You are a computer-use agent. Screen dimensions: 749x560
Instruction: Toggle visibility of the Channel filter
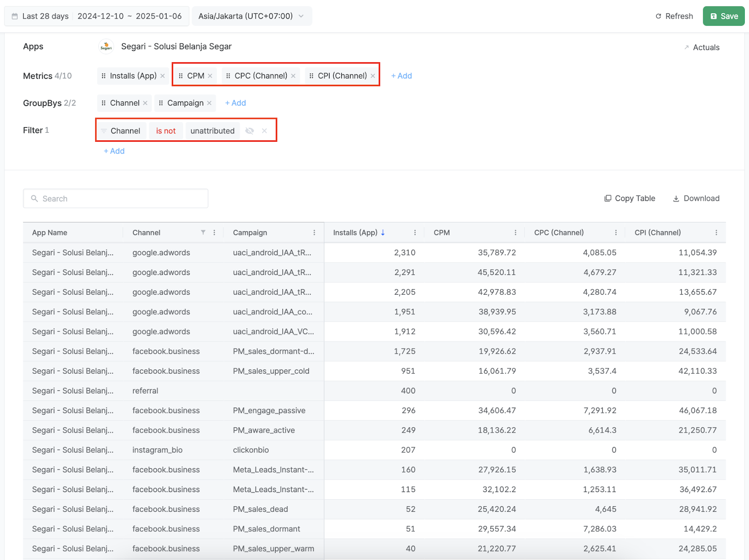(250, 131)
